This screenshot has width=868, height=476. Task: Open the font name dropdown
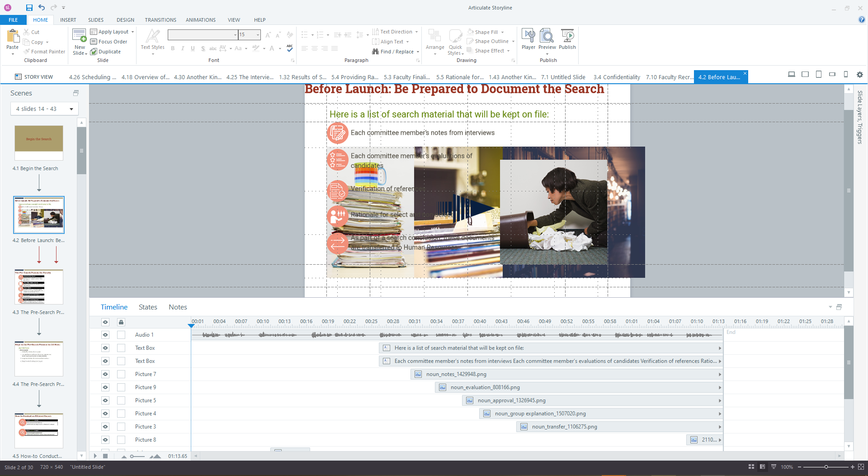236,35
